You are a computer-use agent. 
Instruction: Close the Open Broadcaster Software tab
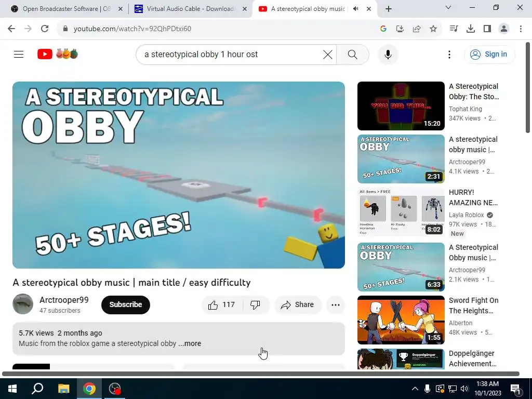point(120,9)
